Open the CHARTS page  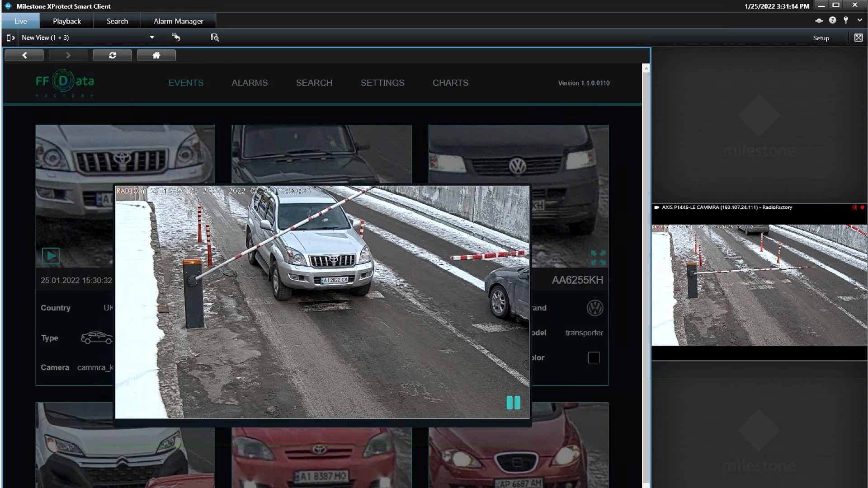coord(450,83)
